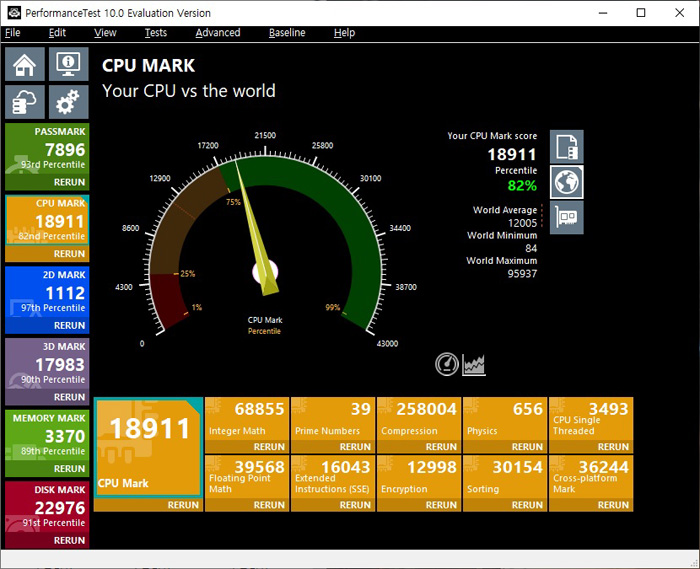
Task: Switch to the gauge dial view icon
Action: pos(447,364)
